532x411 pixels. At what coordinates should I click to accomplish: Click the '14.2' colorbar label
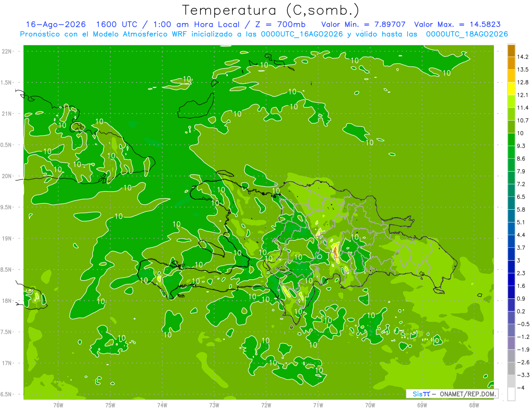522,57
